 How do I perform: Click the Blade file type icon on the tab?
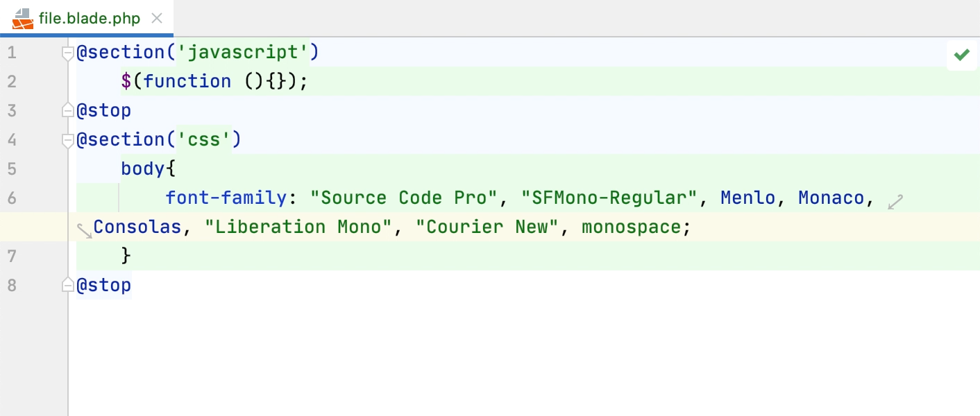pos(22,19)
